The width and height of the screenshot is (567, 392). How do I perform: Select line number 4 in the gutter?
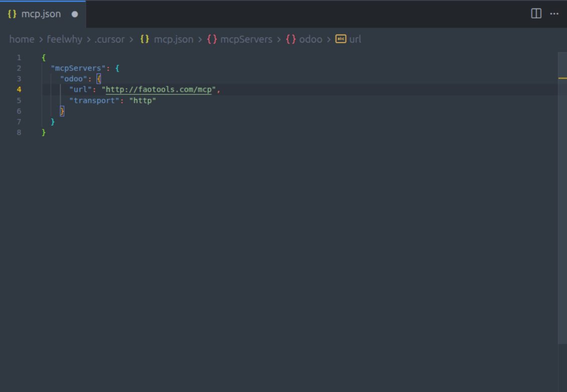pyautogui.click(x=19, y=89)
